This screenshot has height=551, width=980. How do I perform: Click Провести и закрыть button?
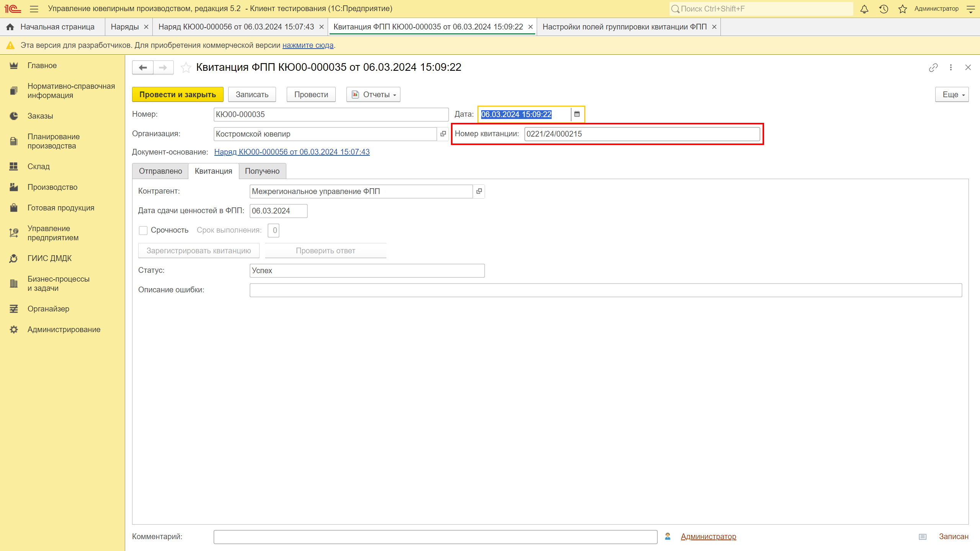pyautogui.click(x=178, y=95)
